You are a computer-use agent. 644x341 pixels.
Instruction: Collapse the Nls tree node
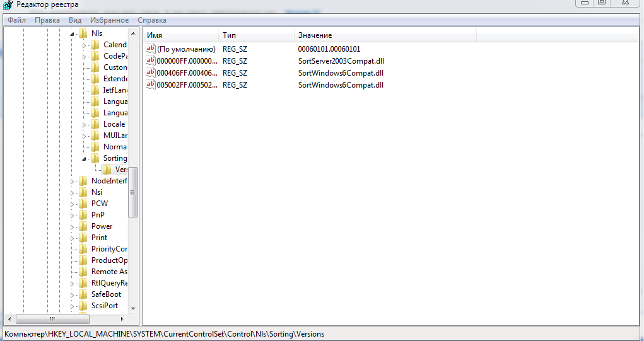click(x=72, y=33)
